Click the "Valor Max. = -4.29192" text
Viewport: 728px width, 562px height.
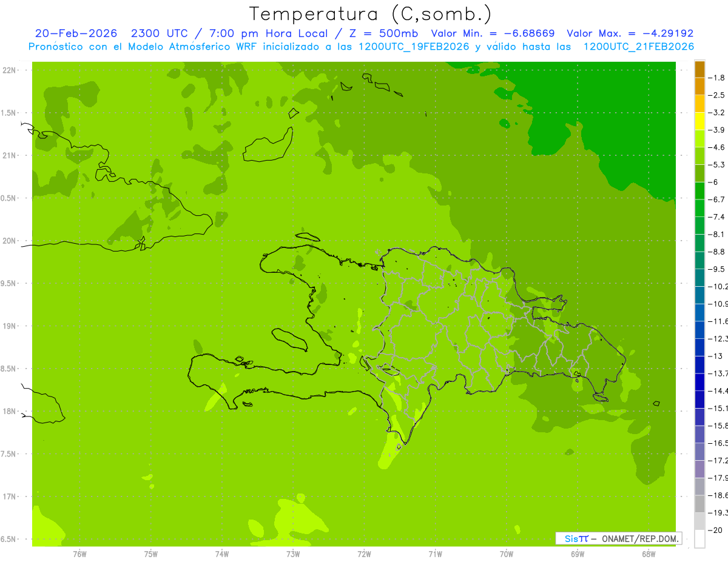[630, 33]
